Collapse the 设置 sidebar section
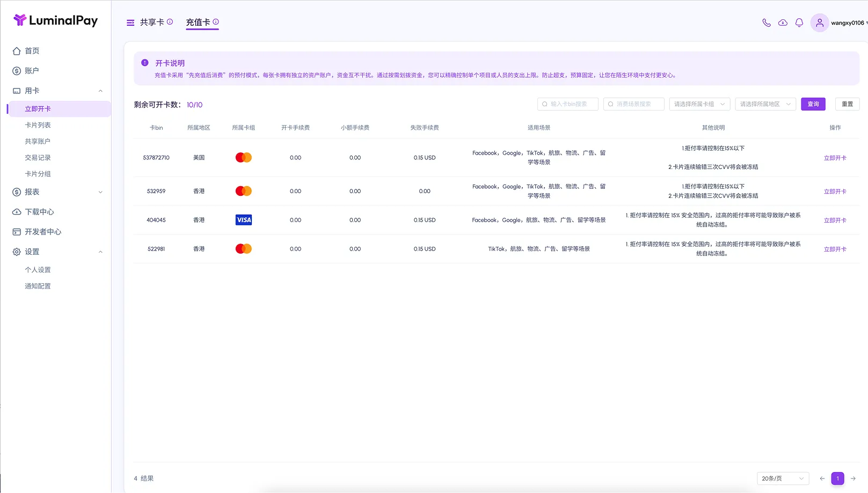Image resolution: width=868 pixels, height=493 pixels. click(100, 252)
